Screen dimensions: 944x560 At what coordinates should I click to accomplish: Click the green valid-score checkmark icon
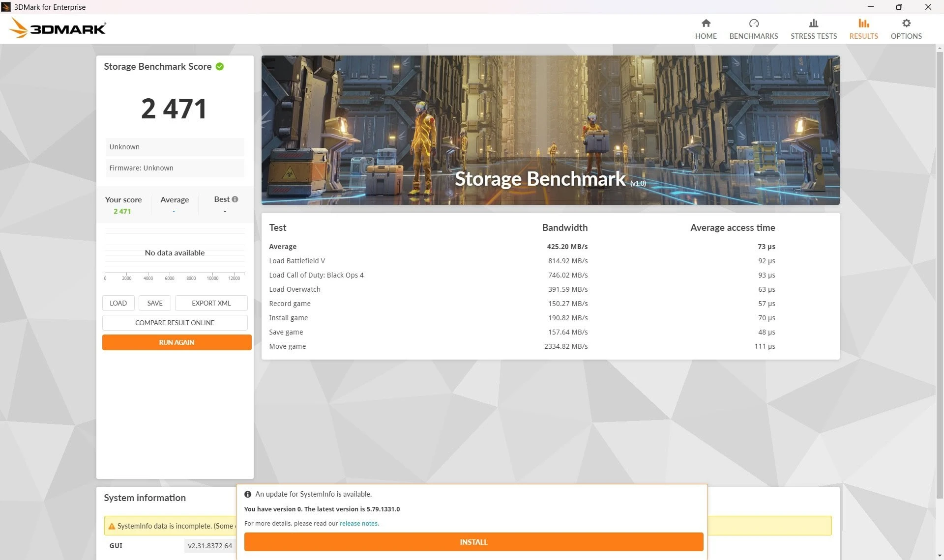tap(220, 66)
